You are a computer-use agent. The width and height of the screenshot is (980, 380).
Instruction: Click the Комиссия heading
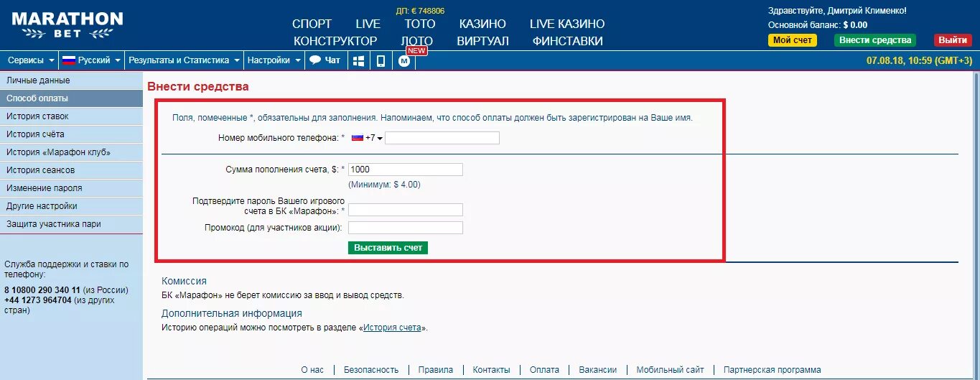[x=184, y=281]
